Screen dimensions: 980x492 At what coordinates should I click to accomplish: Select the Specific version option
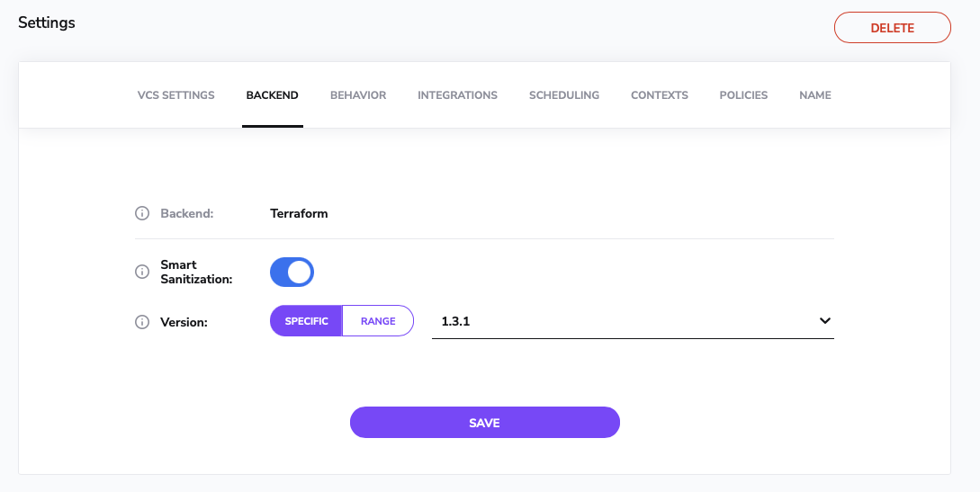[306, 321]
